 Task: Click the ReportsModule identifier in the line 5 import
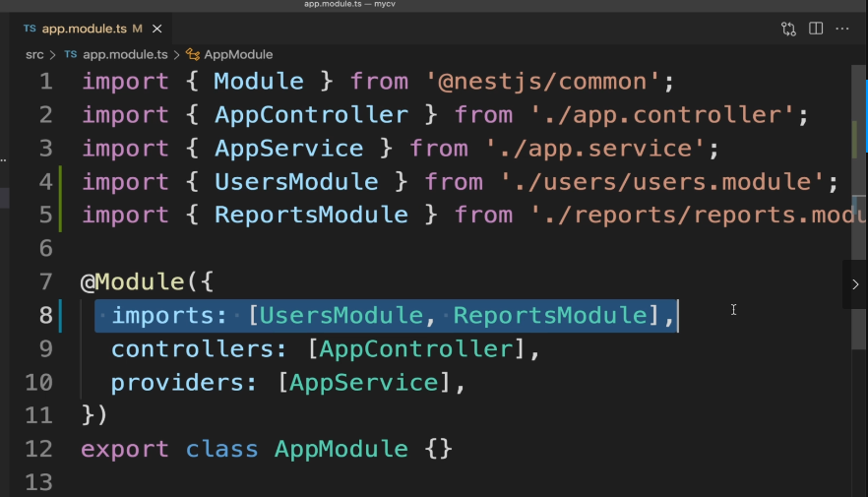(311, 215)
